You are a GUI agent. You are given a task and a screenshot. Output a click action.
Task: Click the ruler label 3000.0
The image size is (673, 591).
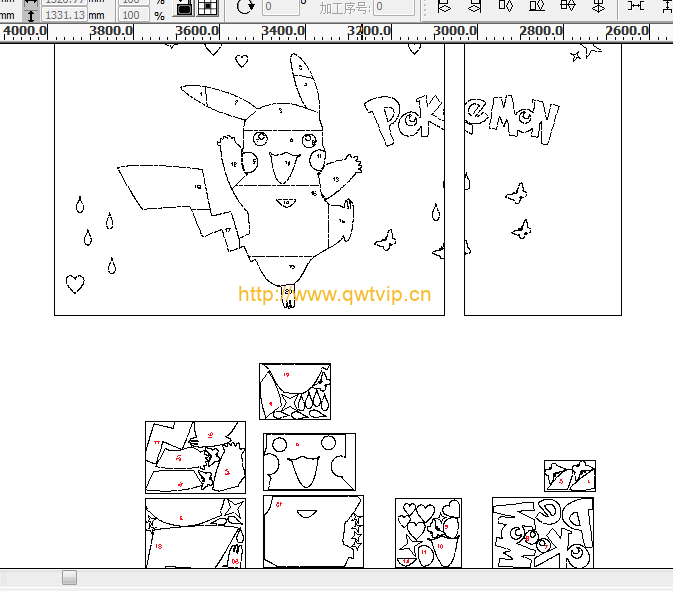(x=455, y=31)
